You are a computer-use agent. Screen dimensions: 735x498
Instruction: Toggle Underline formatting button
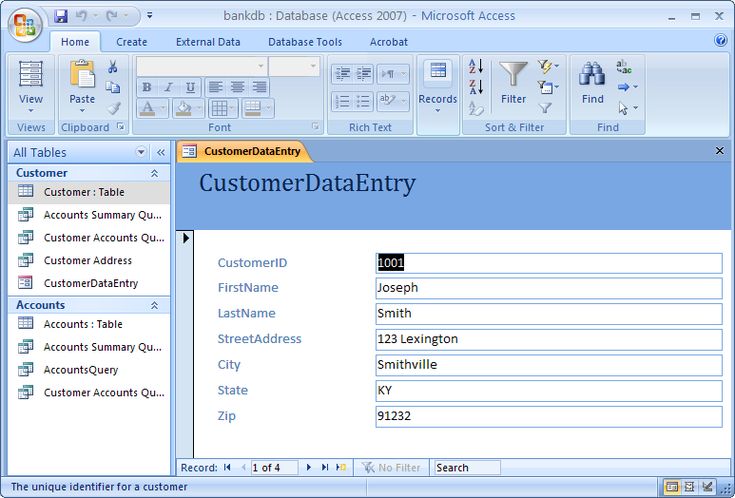190,87
